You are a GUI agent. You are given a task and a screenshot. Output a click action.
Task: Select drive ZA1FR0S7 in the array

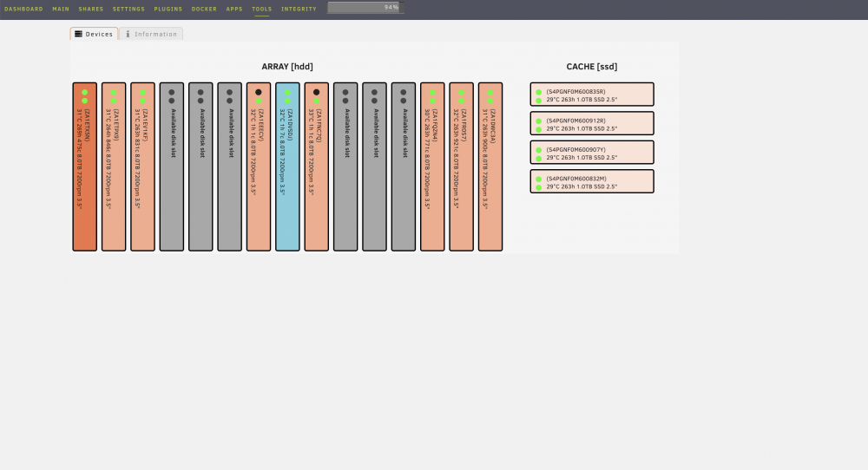click(461, 166)
